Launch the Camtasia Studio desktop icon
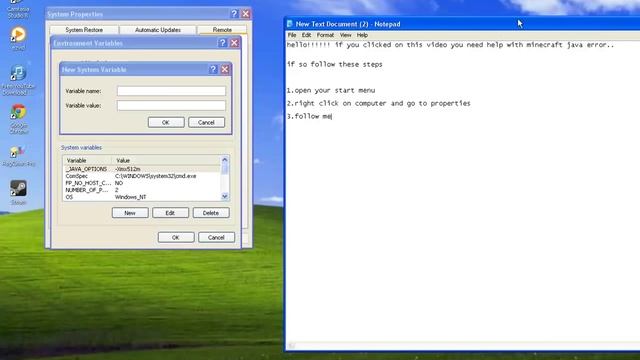 tap(18, 9)
